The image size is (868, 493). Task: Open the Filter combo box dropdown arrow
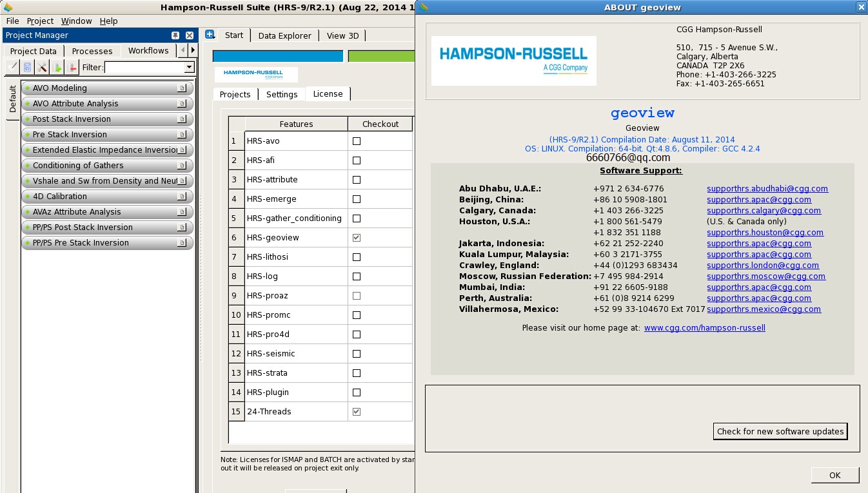pyautogui.click(x=188, y=67)
